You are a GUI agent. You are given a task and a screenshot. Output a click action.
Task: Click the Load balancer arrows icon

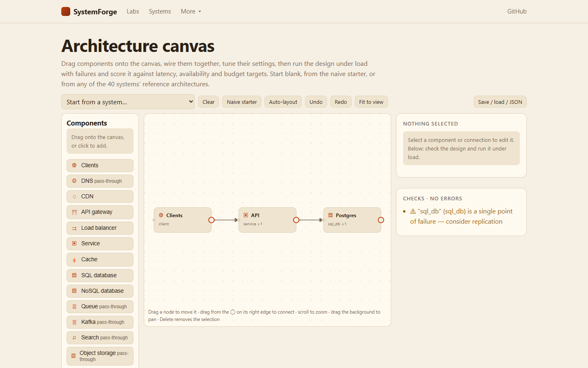[74, 228]
